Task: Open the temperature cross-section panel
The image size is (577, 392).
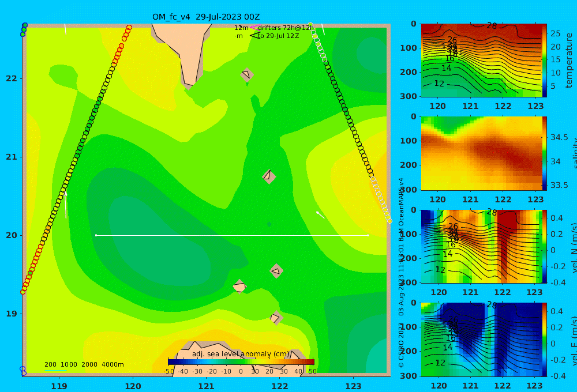Action: pyautogui.click(x=481, y=61)
